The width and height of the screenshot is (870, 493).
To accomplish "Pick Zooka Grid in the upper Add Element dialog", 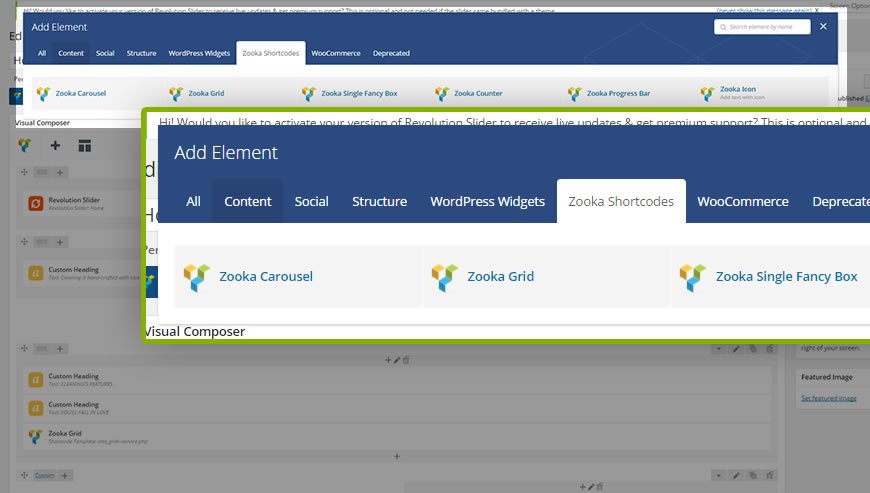I will click(198, 93).
